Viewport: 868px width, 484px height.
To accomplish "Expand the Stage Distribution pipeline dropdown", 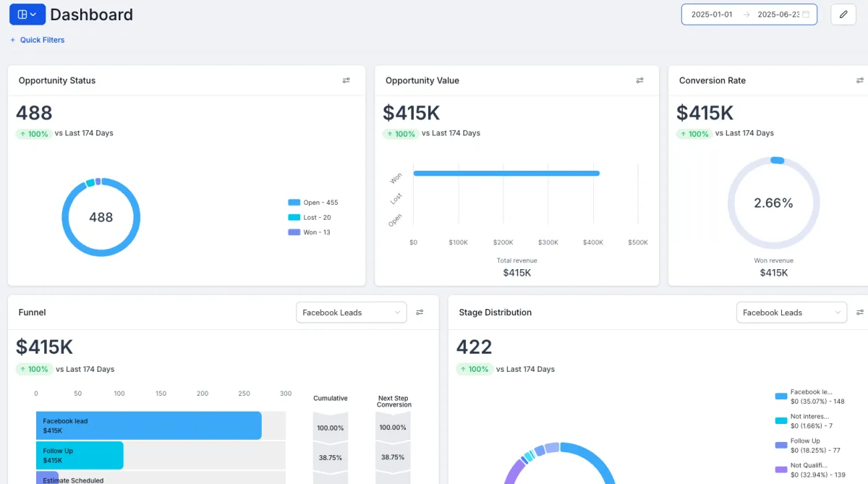I will tap(792, 313).
